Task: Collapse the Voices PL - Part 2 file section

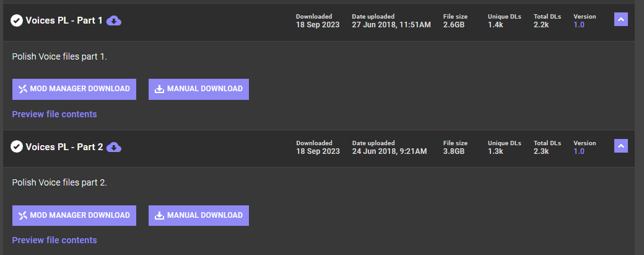Action: [x=621, y=146]
